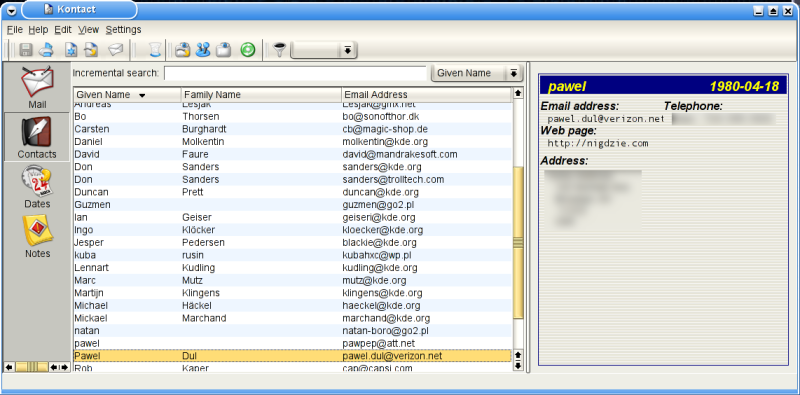Viewport: 800px width, 395px height.
Task: Open the Help menu
Action: point(38,30)
